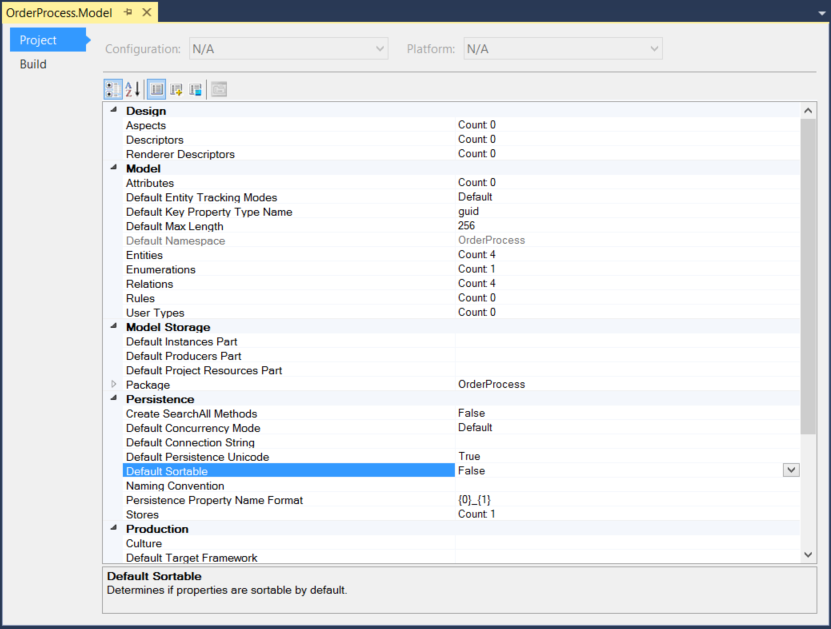Select the Project page tab
Image resolution: width=831 pixels, height=629 pixels.
tap(38, 40)
